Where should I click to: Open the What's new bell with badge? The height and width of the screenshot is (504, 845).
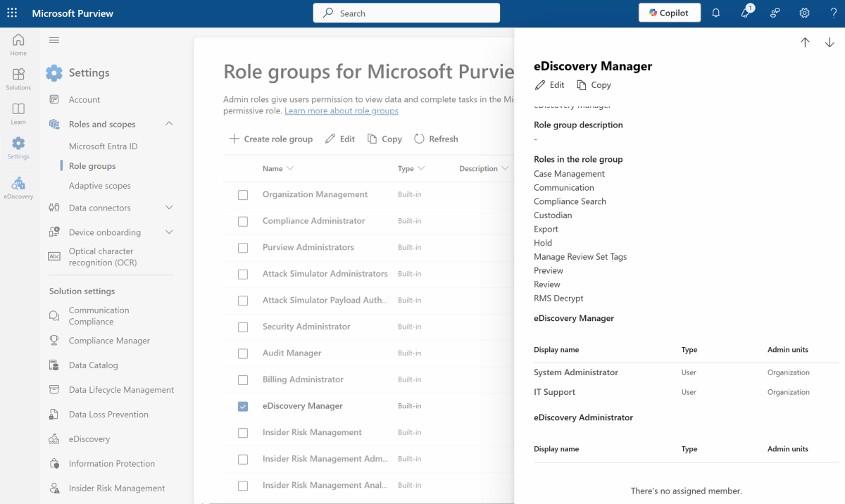[746, 12]
